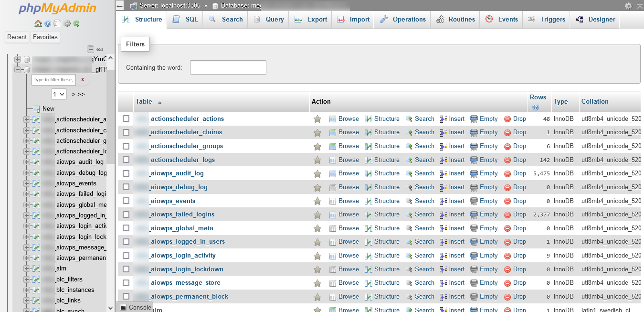Viewport: 644px width, 312px height.
Task: Click the collapse-all icon in navigation panel
Action: click(x=91, y=49)
